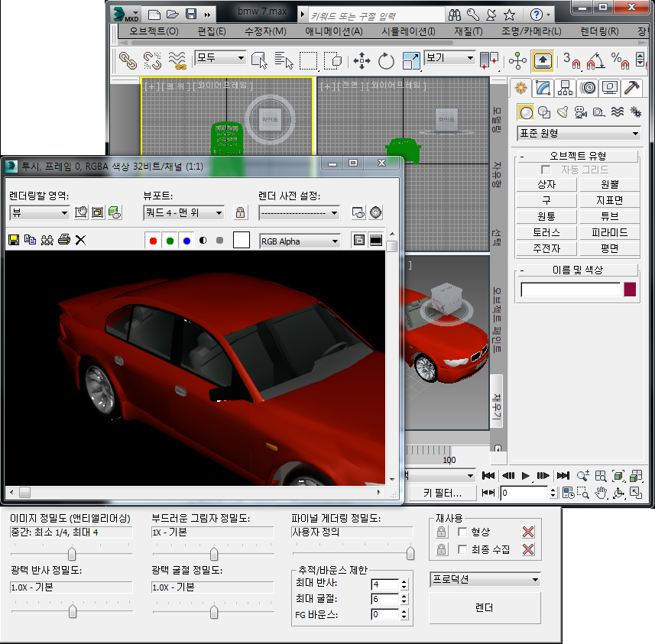
Task: Activate the Select and Scale tool
Action: (x=411, y=60)
